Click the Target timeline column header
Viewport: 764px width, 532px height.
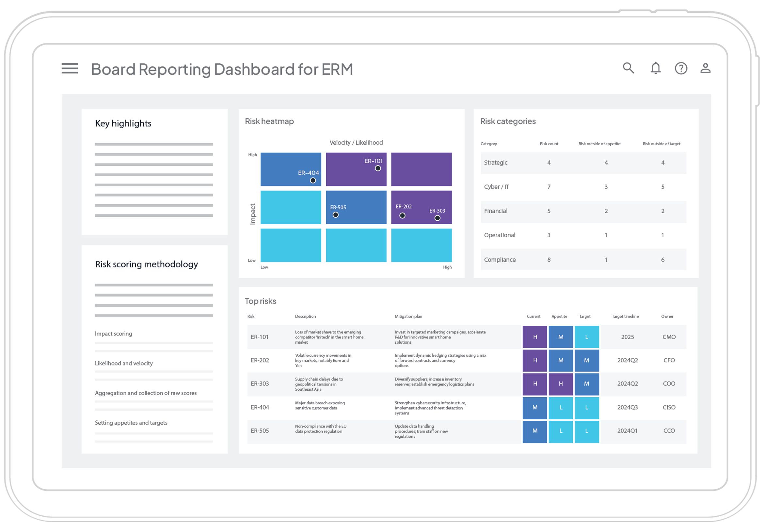625,316
